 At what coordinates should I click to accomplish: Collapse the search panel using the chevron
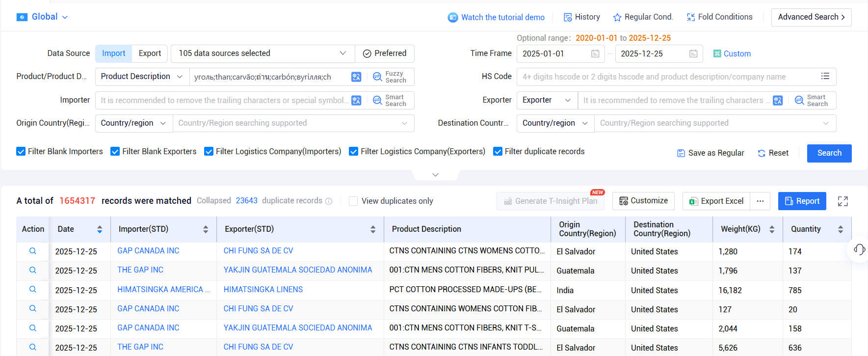click(x=435, y=175)
